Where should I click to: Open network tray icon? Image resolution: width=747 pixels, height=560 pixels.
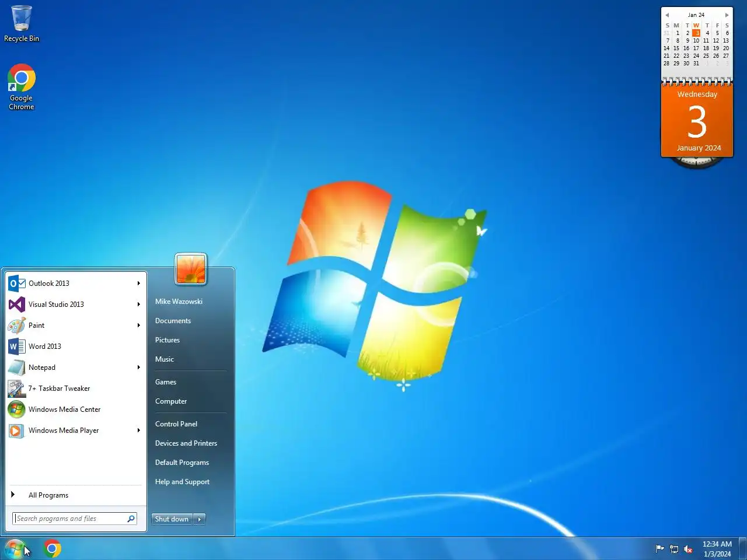click(x=674, y=548)
